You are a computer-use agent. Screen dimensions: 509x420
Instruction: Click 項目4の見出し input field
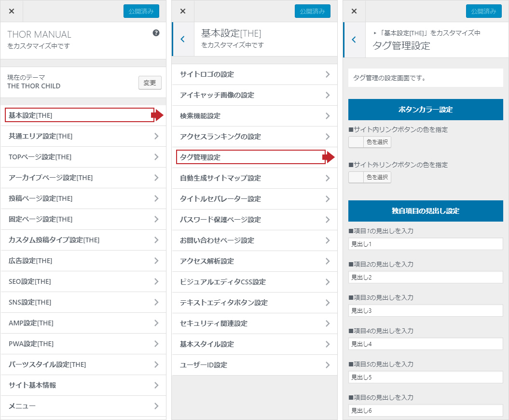[426, 344]
